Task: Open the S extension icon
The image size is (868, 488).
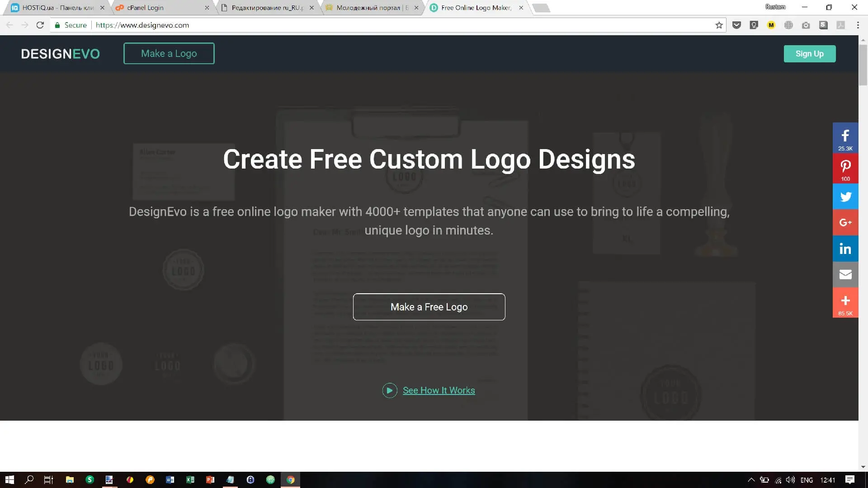Action: pyautogui.click(x=823, y=25)
